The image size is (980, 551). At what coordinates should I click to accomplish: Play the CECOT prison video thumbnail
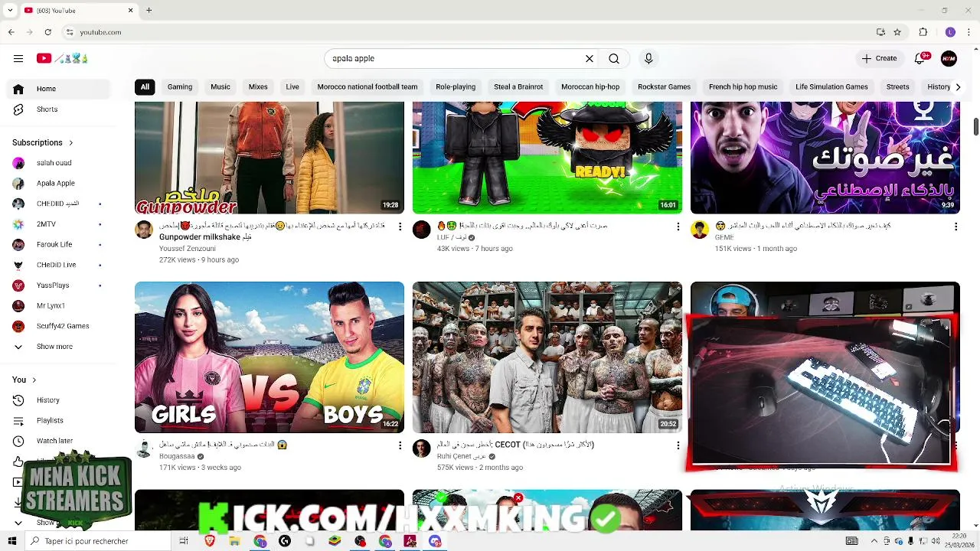tap(547, 357)
